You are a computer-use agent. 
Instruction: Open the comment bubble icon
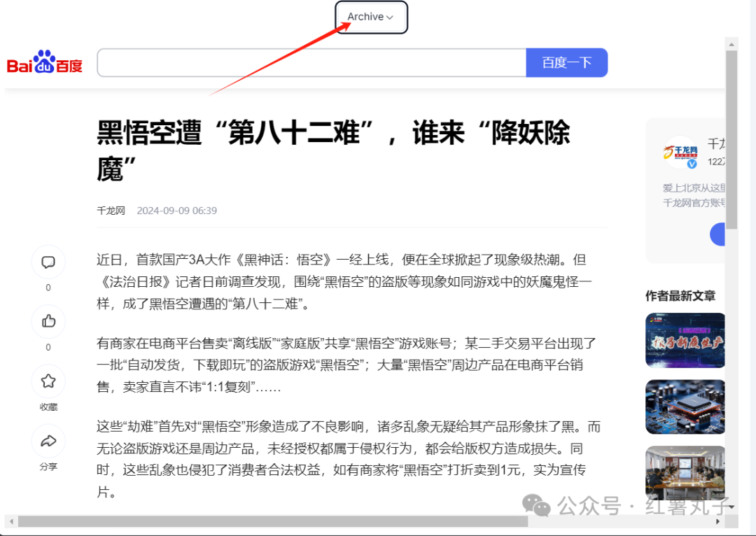pyautogui.click(x=48, y=262)
